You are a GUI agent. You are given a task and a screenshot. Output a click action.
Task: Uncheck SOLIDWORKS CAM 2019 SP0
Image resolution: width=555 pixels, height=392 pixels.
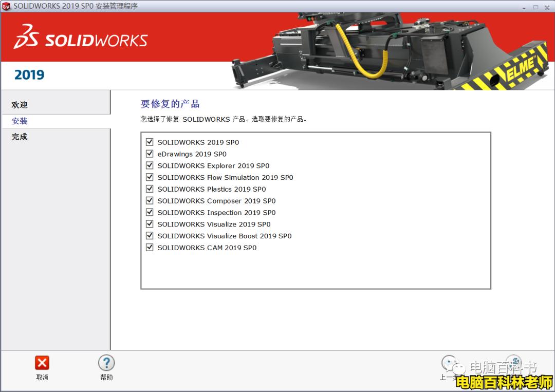150,247
